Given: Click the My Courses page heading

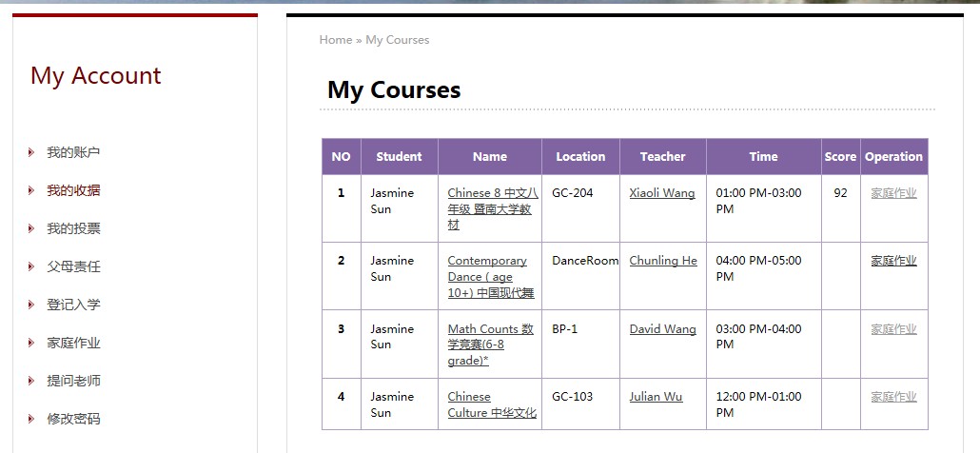Looking at the screenshot, I should [394, 90].
